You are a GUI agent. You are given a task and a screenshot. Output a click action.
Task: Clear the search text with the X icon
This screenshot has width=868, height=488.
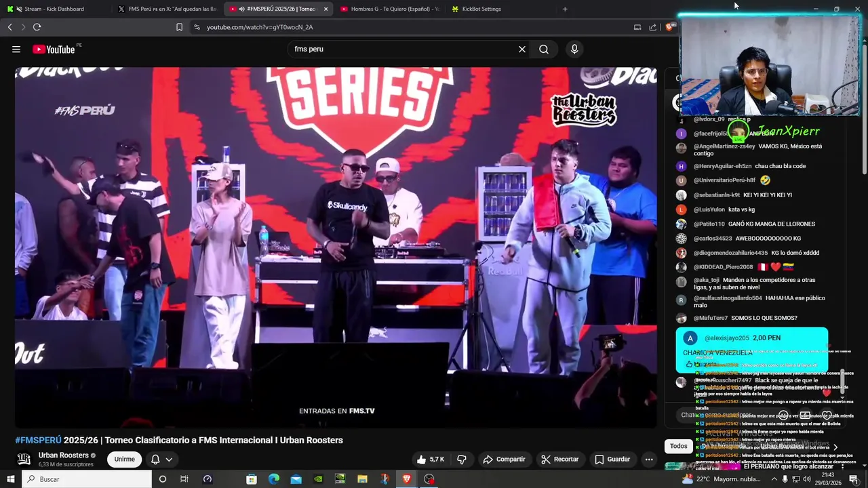[x=522, y=49]
